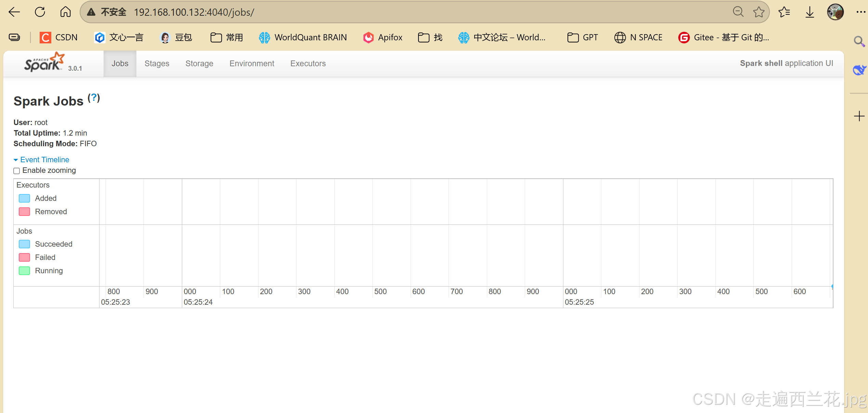Open the 常用 bookmarks folder
The height and width of the screenshot is (413, 868).
[227, 37]
